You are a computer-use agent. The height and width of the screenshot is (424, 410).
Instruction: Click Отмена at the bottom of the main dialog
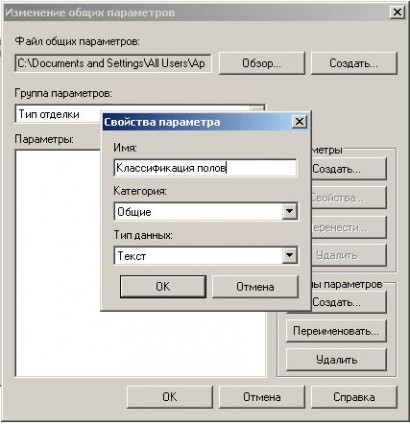pos(262,397)
